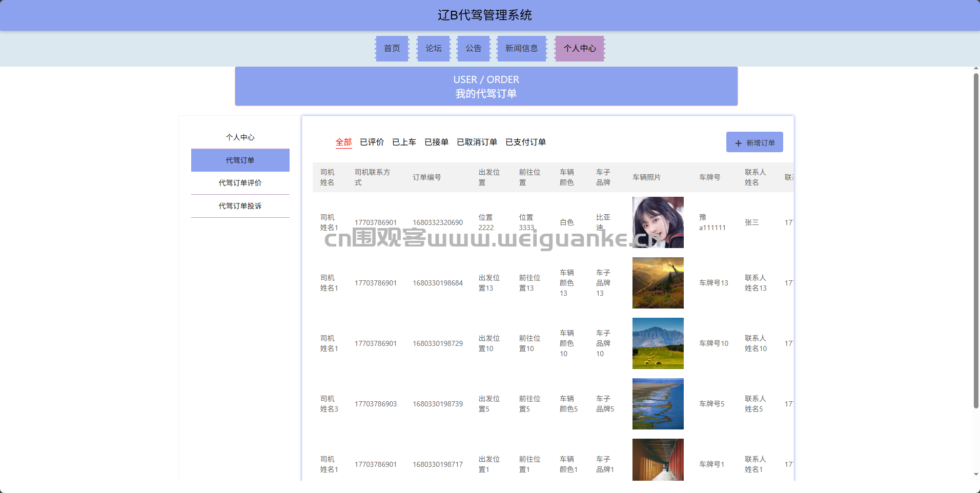Filter orders by 已取消订单
This screenshot has width=980, height=493.
(x=477, y=142)
